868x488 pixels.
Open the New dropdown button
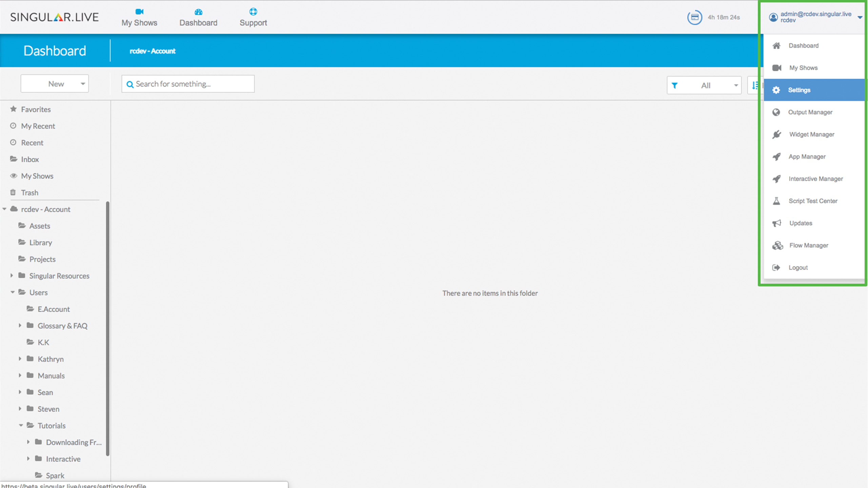(55, 84)
